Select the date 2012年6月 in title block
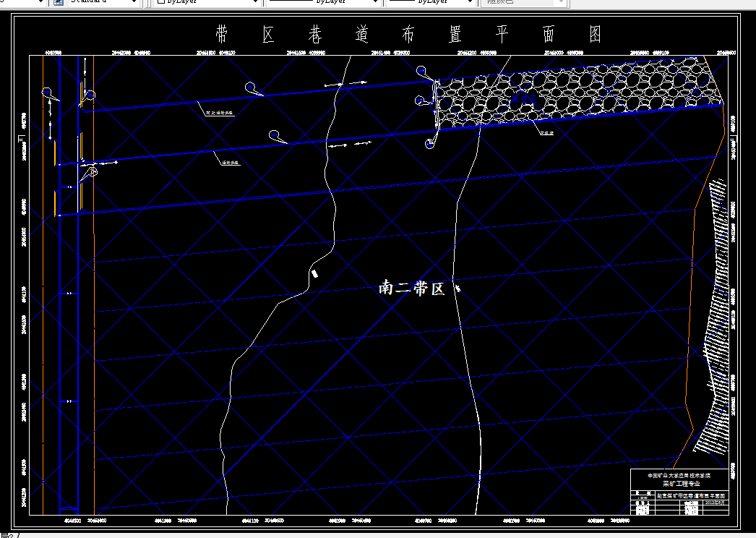 pyautogui.click(x=715, y=503)
